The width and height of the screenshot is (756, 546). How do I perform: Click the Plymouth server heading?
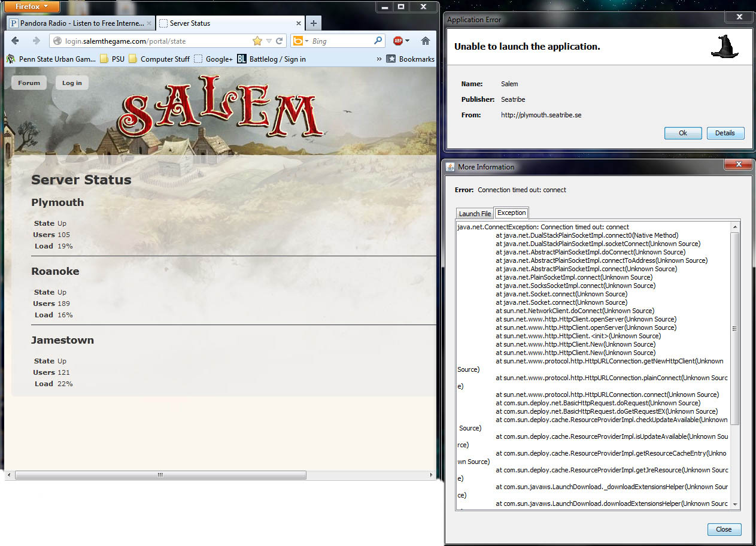[x=57, y=202]
